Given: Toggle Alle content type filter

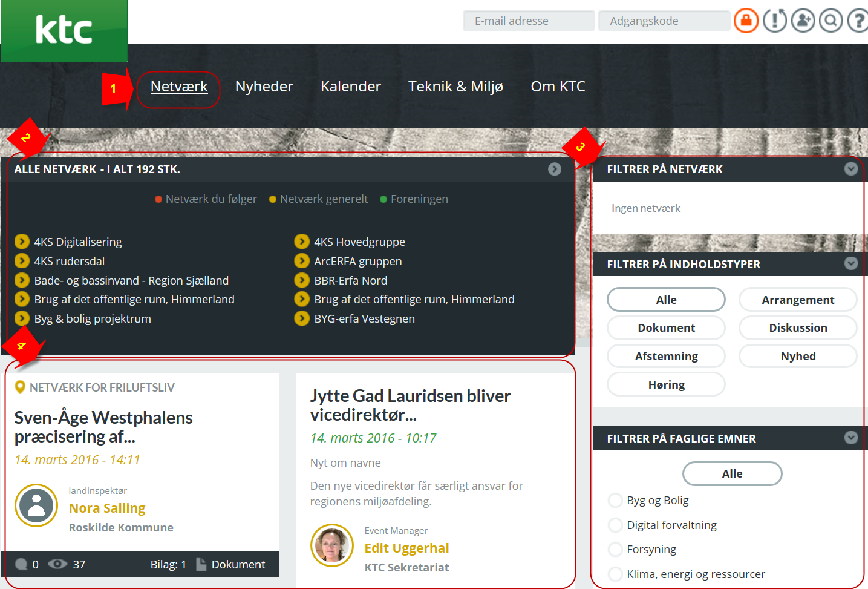Looking at the screenshot, I should click(666, 300).
